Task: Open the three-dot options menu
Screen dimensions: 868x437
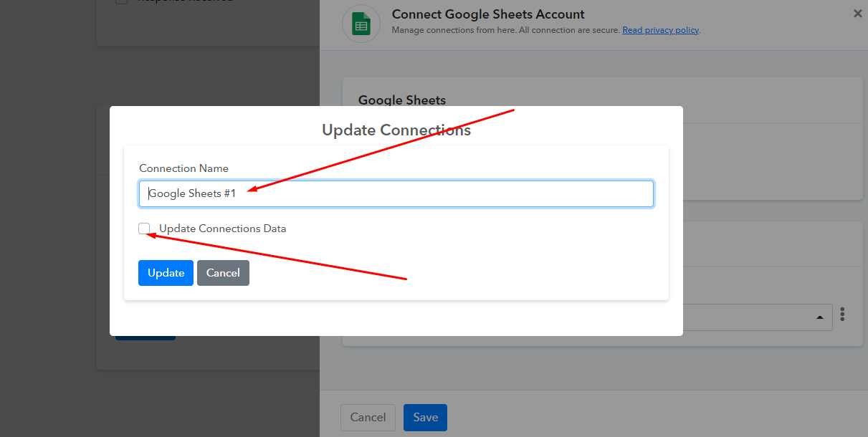Action: click(x=843, y=314)
